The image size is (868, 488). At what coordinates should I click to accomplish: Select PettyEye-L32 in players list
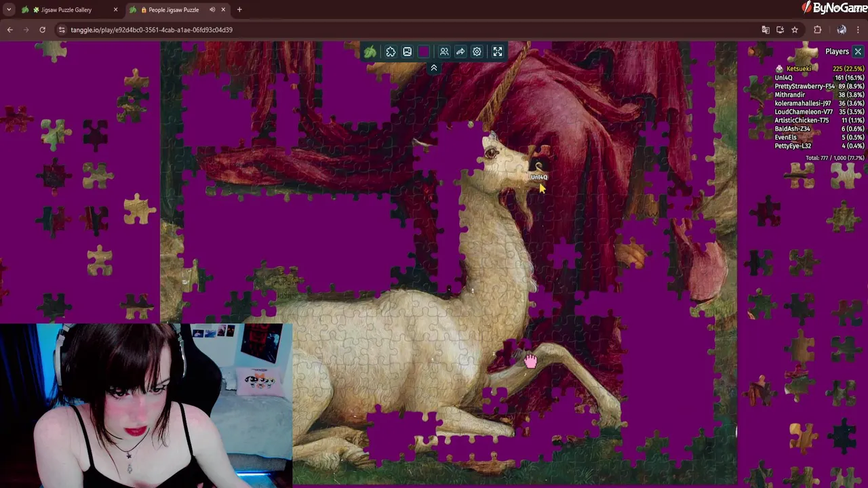[793, 146]
